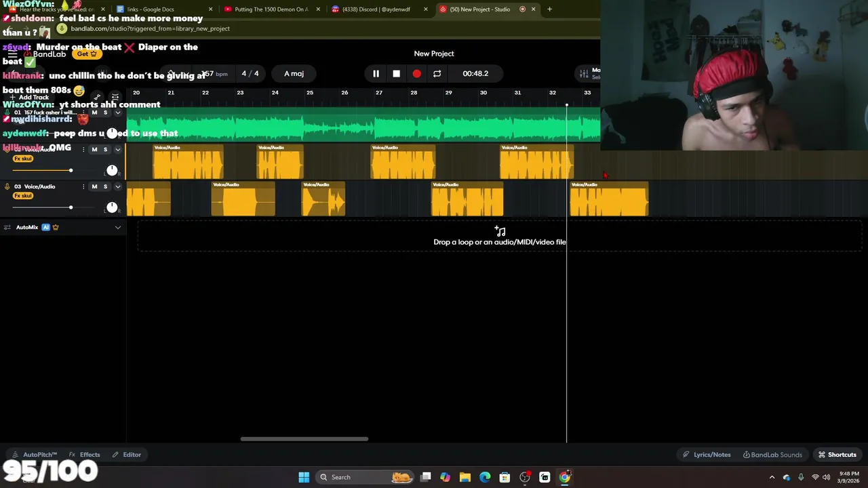The height and width of the screenshot is (488, 868).
Task: Open Fx skul preset on track 02
Action: pyautogui.click(x=23, y=159)
